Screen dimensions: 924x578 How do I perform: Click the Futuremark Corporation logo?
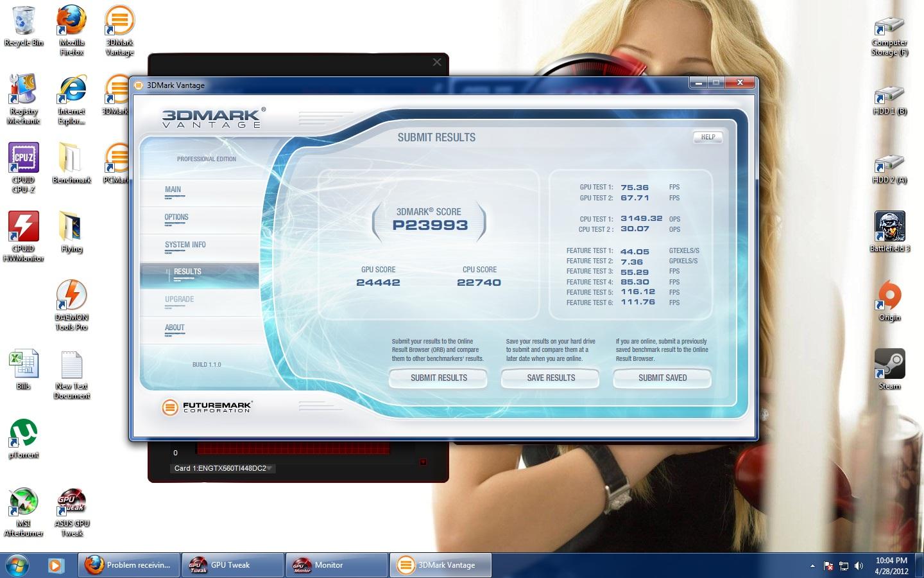coord(207,407)
